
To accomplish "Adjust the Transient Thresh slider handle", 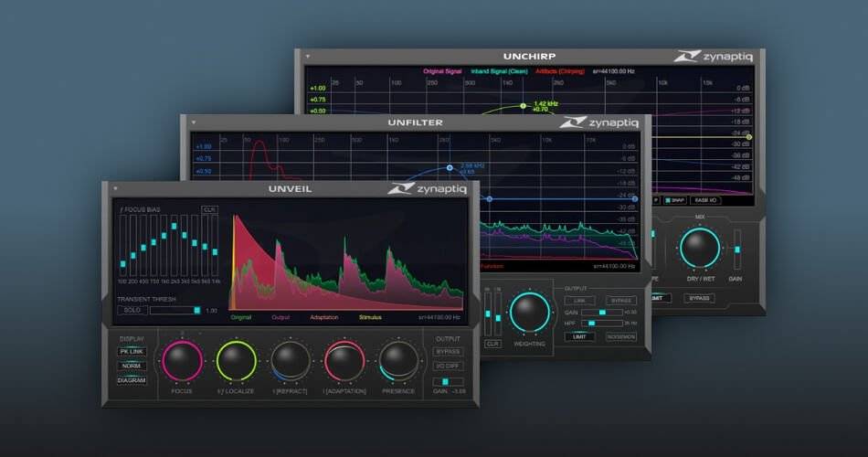I will 196,310.
